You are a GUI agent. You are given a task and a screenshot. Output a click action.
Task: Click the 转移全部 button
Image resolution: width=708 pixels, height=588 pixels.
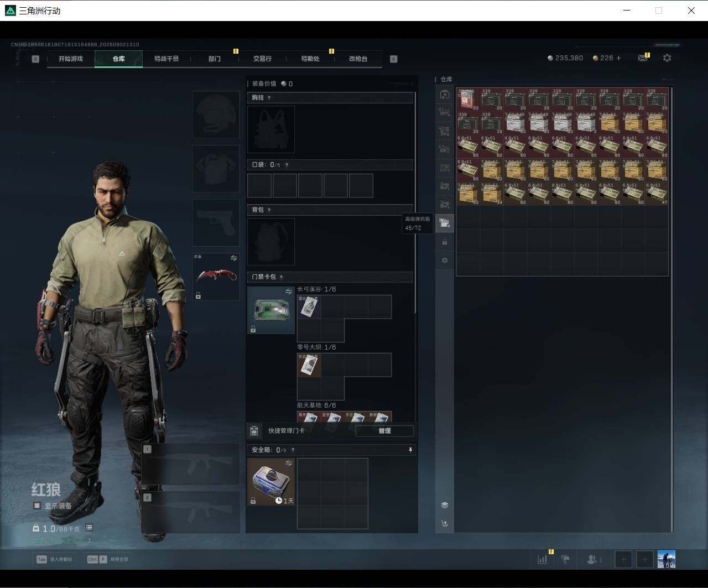pyautogui.click(x=108, y=559)
